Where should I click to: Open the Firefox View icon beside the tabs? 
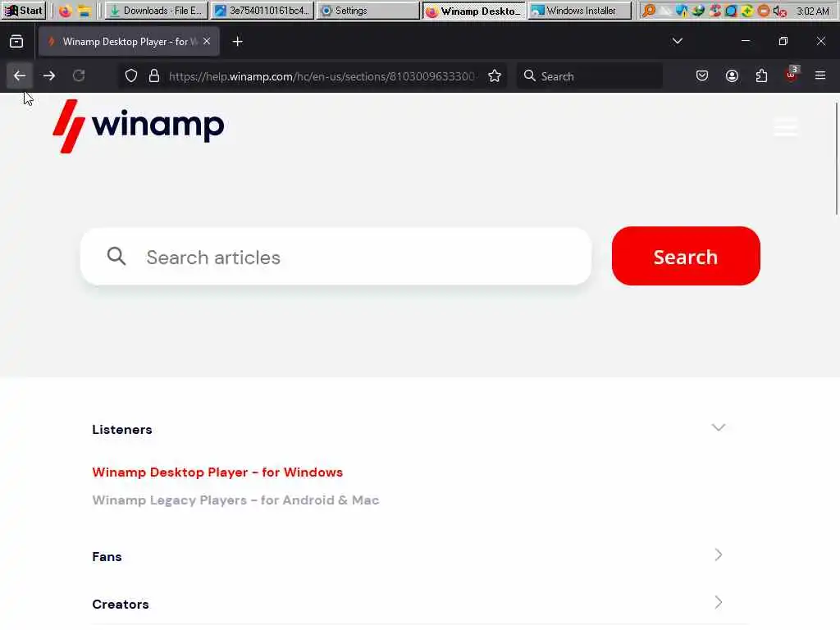coord(16,41)
